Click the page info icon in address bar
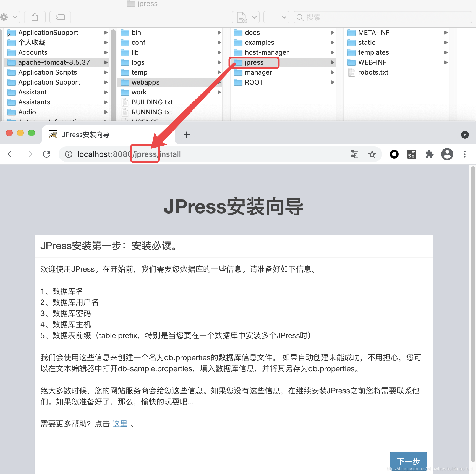 pyautogui.click(x=68, y=154)
